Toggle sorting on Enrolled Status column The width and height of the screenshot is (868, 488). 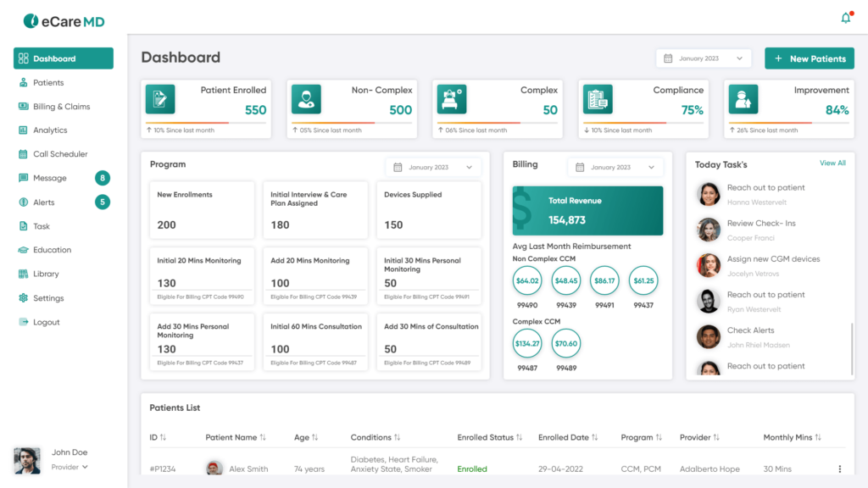coord(519,437)
